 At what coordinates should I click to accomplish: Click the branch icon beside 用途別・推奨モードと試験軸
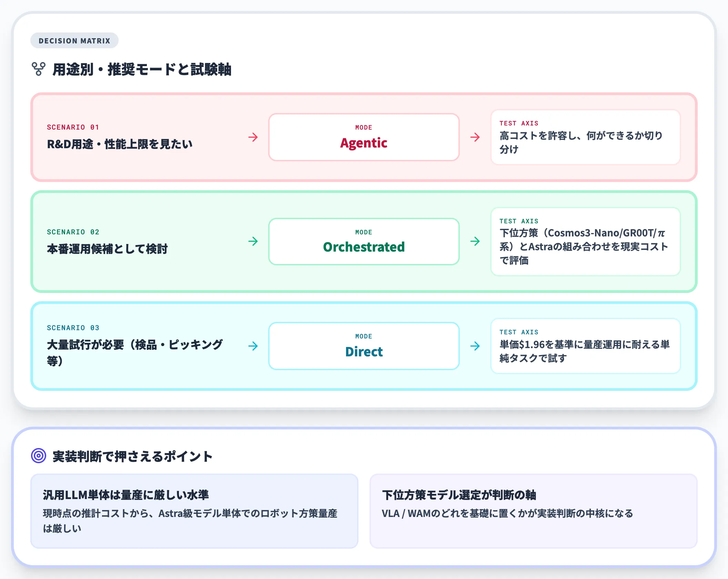tap(39, 69)
